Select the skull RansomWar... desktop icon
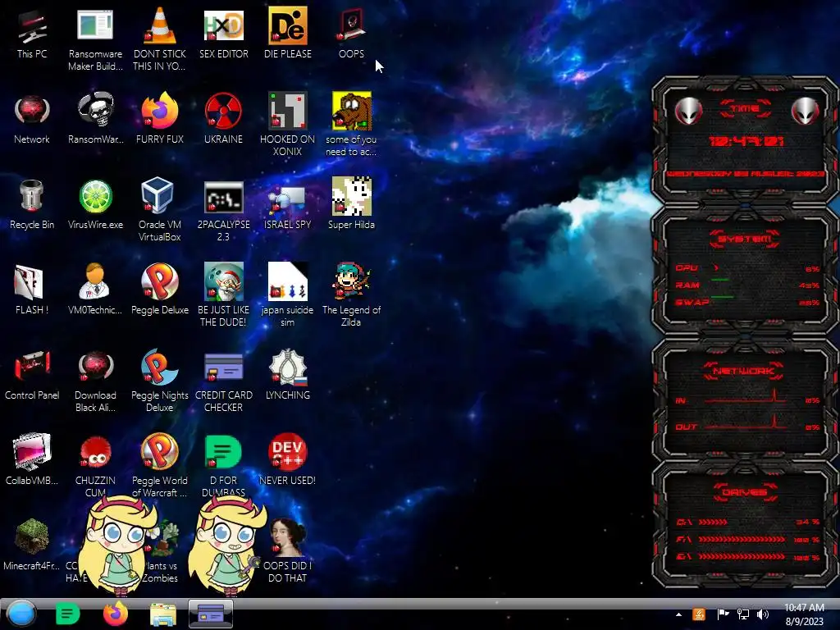This screenshot has width=840, height=630. point(95,111)
